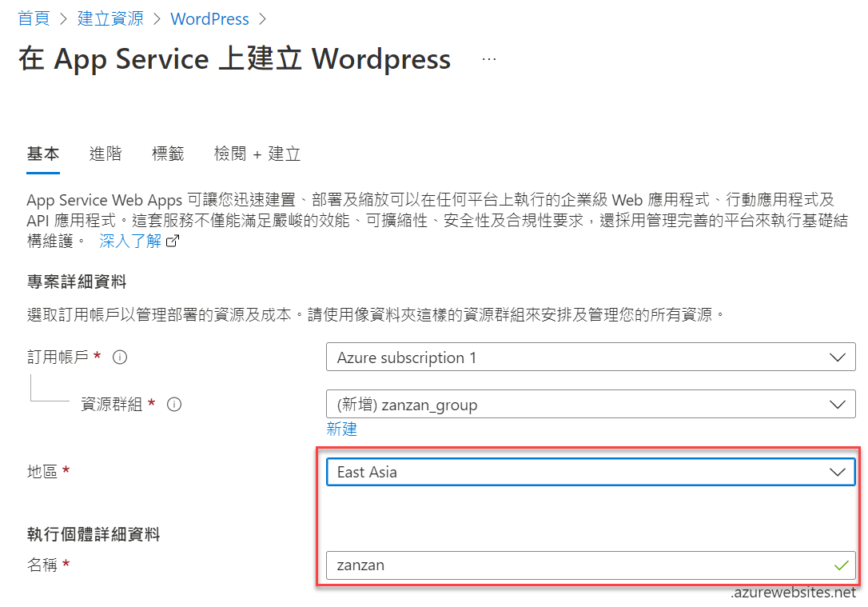Show info tooltip for 資源群組

(174, 405)
